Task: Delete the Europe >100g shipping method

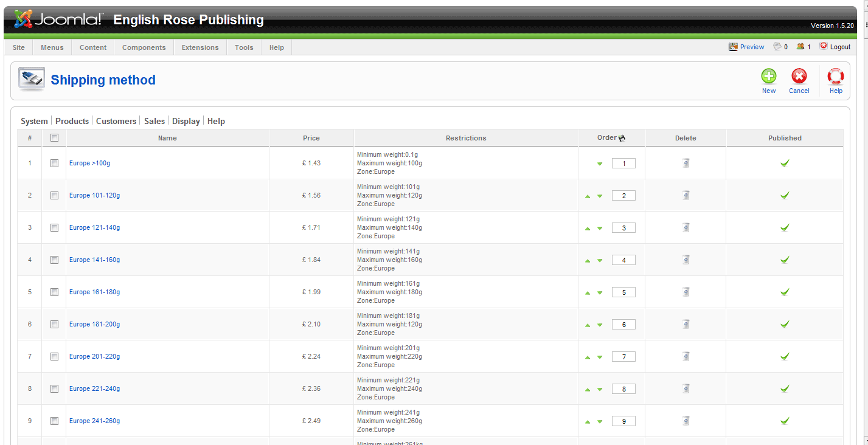Action: (x=686, y=163)
